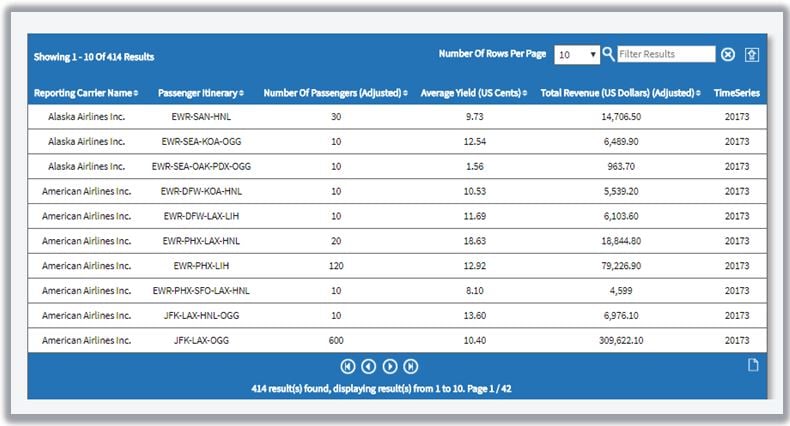Screen dimensions: 790x426
Task: Jump to last page of results
Action: pos(411,366)
